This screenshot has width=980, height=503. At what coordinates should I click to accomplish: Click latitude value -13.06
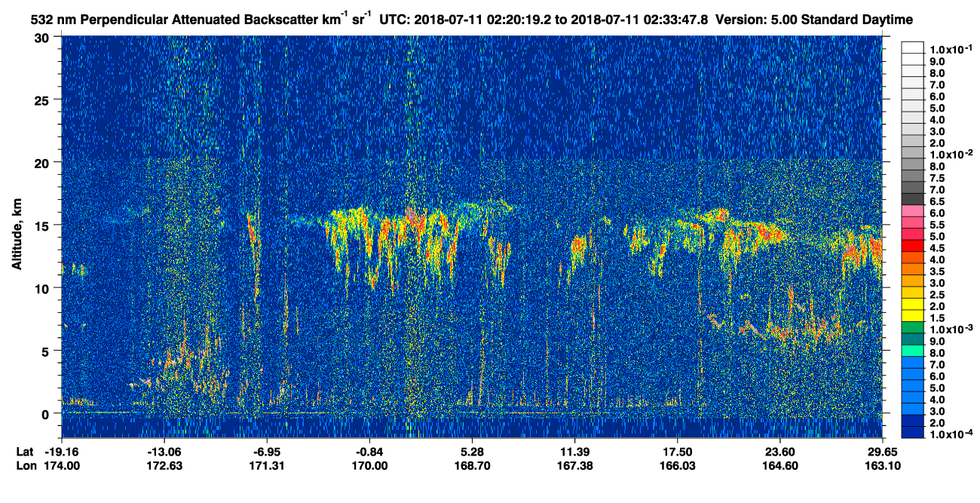tap(164, 451)
